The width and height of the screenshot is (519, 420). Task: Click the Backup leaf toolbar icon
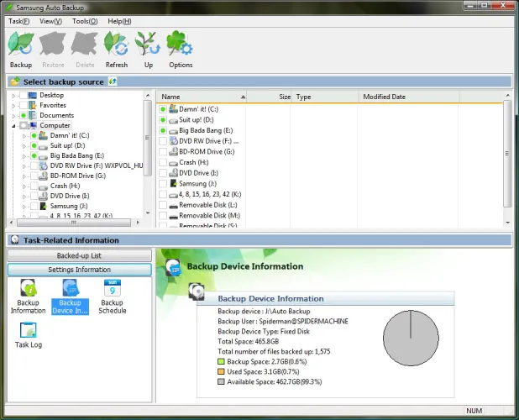tap(21, 44)
